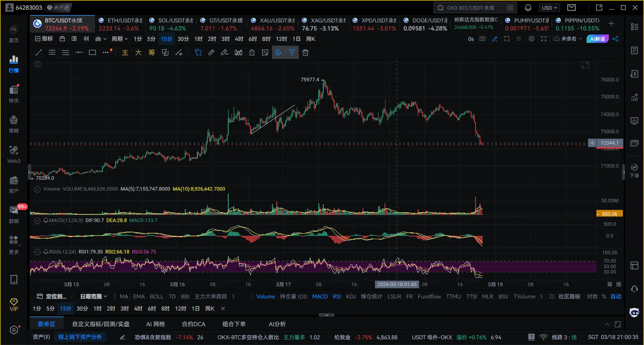
Task: Click the 定位到 locate button
Action: pyautogui.click(x=52, y=296)
